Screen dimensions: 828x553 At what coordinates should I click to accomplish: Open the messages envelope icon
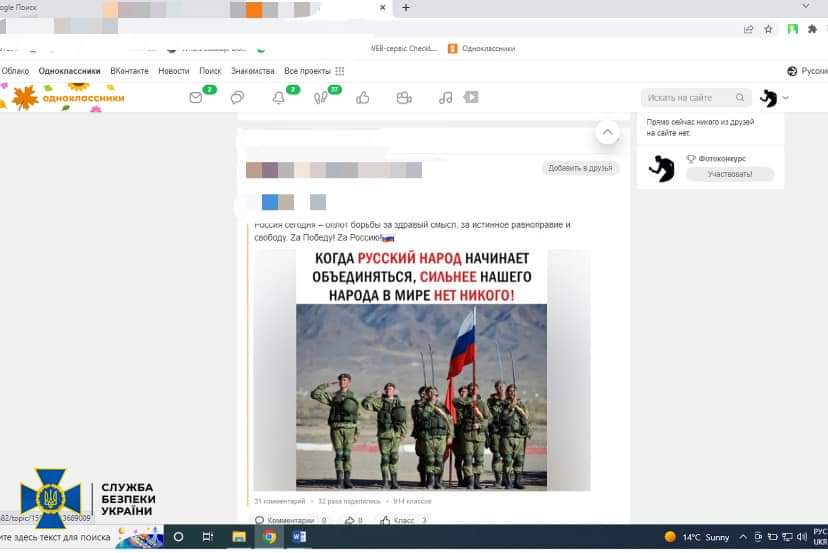coord(197,97)
